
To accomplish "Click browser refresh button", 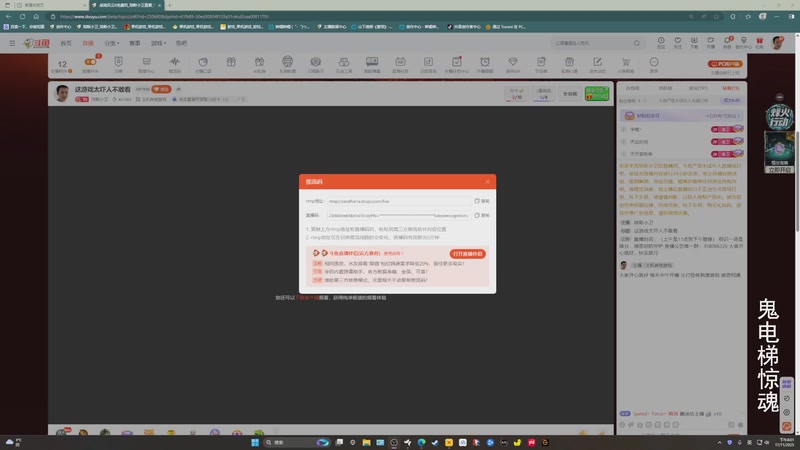I will [x=22, y=16].
